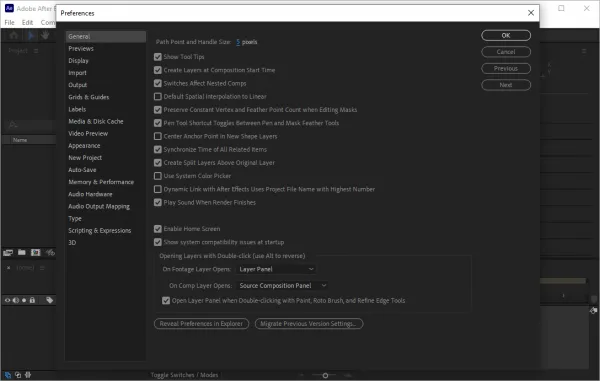Open Project Settings and Adjust Project Render icon

pyautogui.click(x=50, y=252)
